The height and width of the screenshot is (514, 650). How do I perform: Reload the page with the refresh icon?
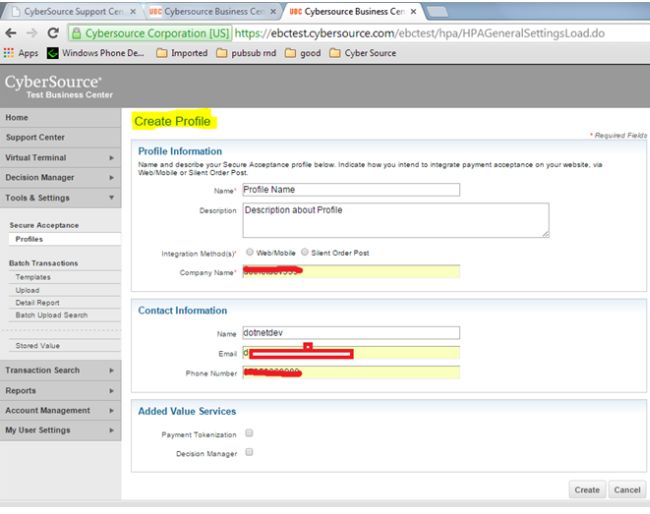click(53, 33)
